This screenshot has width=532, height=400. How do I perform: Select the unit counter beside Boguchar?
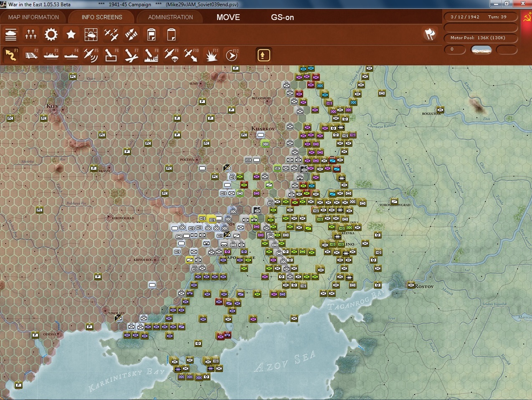[440, 110]
